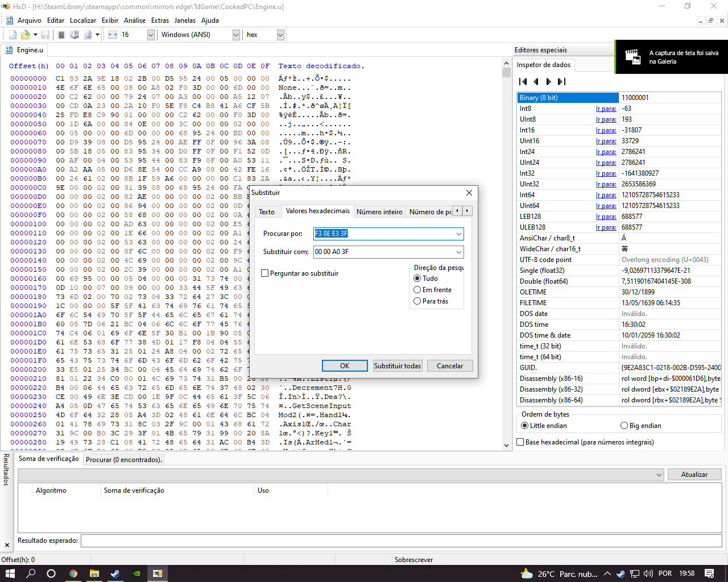Go to first byte in data inspector
Image resolution: width=728 pixels, height=582 pixels.
point(523,82)
